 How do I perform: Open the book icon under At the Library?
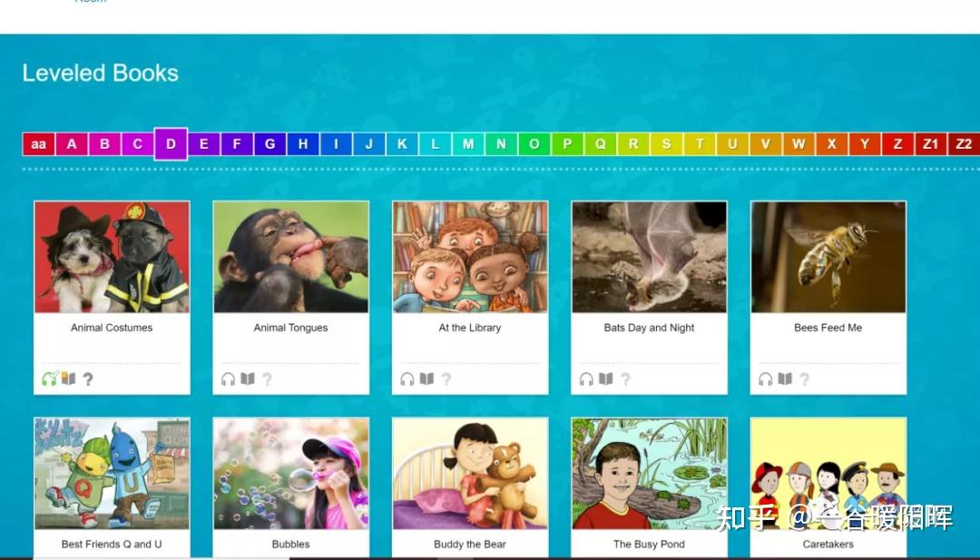tap(426, 378)
